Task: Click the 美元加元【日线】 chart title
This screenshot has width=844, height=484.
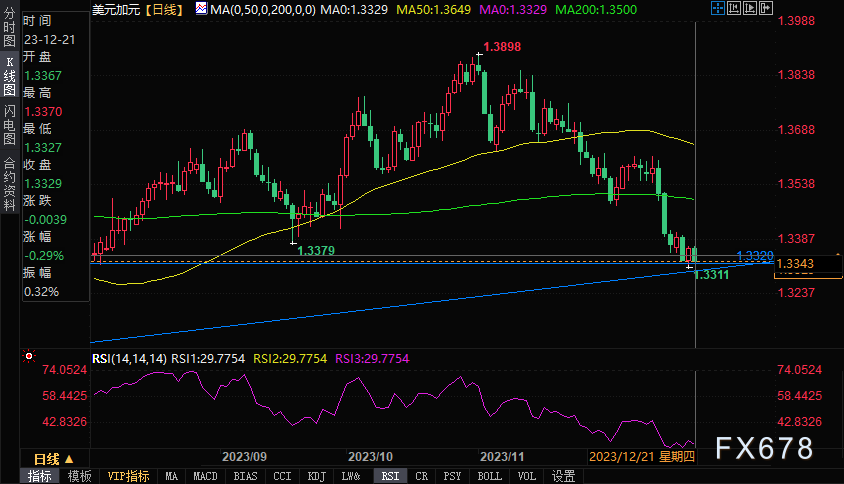Action: click(138, 10)
